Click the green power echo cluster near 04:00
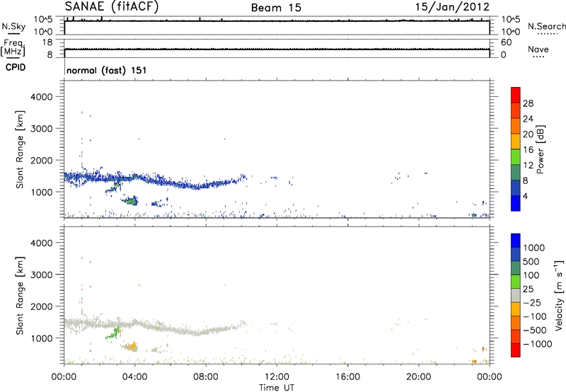566x392 pixels. click(131, 201)
